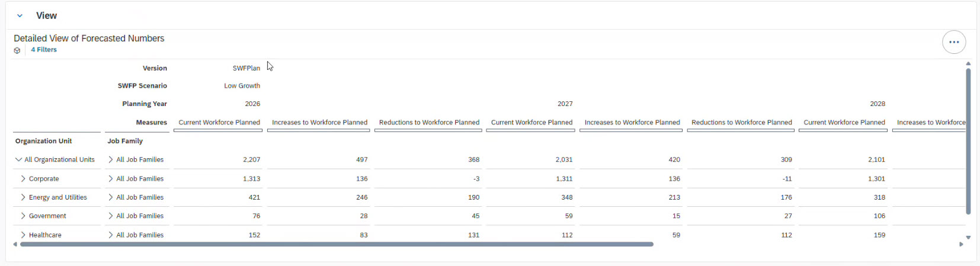
Task: Select the Job Family column header
Action: (125, 141)
